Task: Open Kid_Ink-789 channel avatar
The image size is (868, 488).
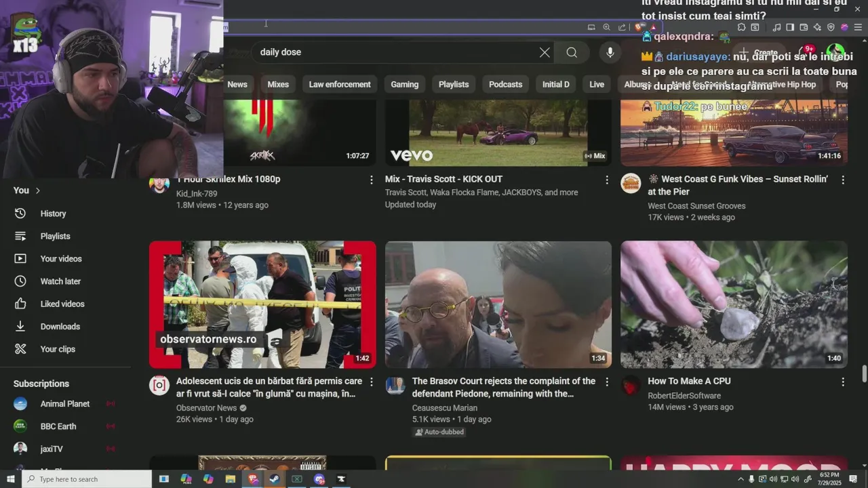Action: click(159, 184)
